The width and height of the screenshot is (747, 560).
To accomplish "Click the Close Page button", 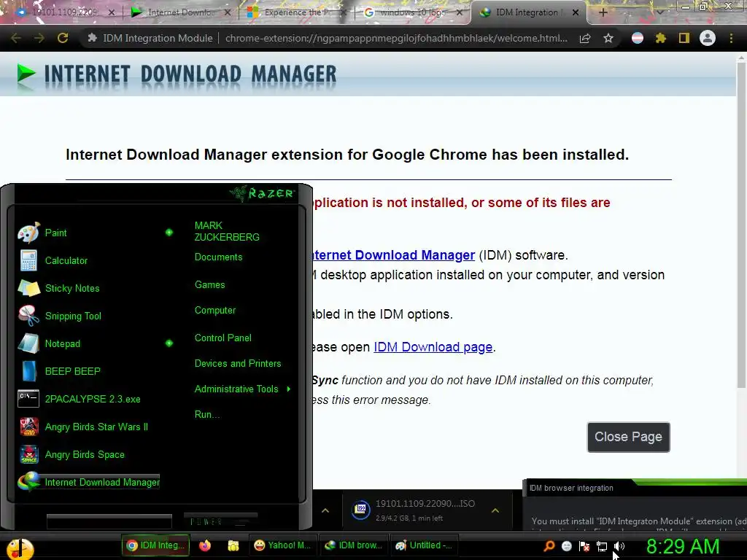I will click(x=628, y=437).
